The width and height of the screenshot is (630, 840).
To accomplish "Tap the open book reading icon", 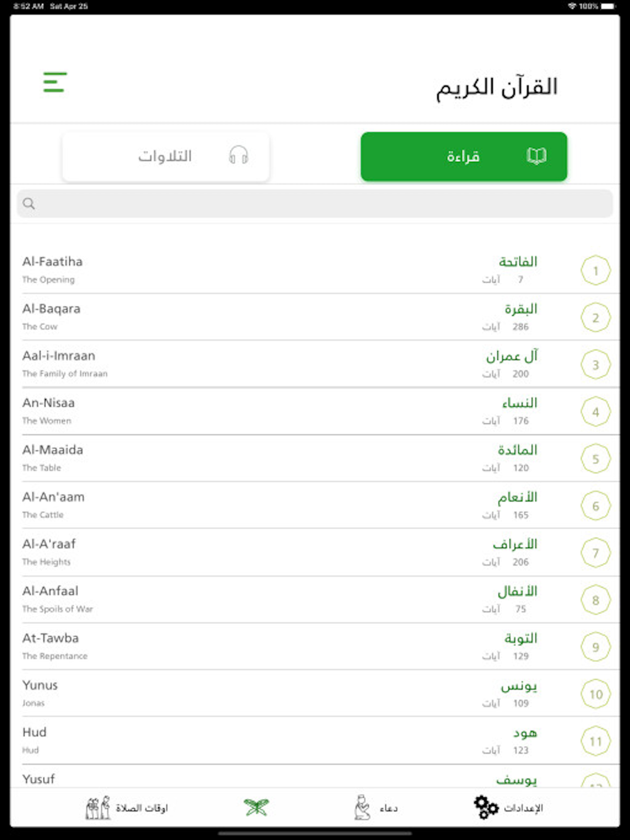I will [536, 156].
